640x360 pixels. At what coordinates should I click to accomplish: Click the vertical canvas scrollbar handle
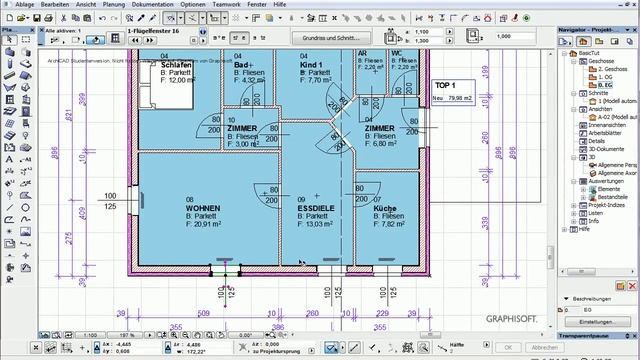pos(550,258)
